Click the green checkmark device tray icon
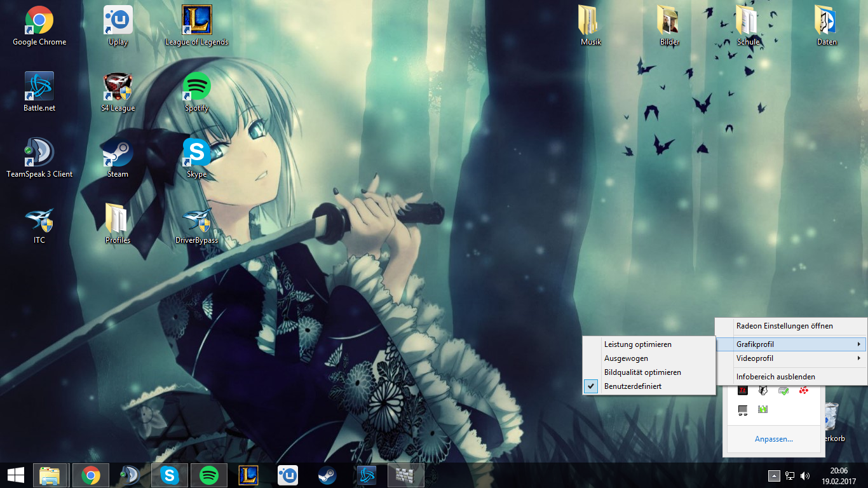868x488 pixels. point(783,390)
